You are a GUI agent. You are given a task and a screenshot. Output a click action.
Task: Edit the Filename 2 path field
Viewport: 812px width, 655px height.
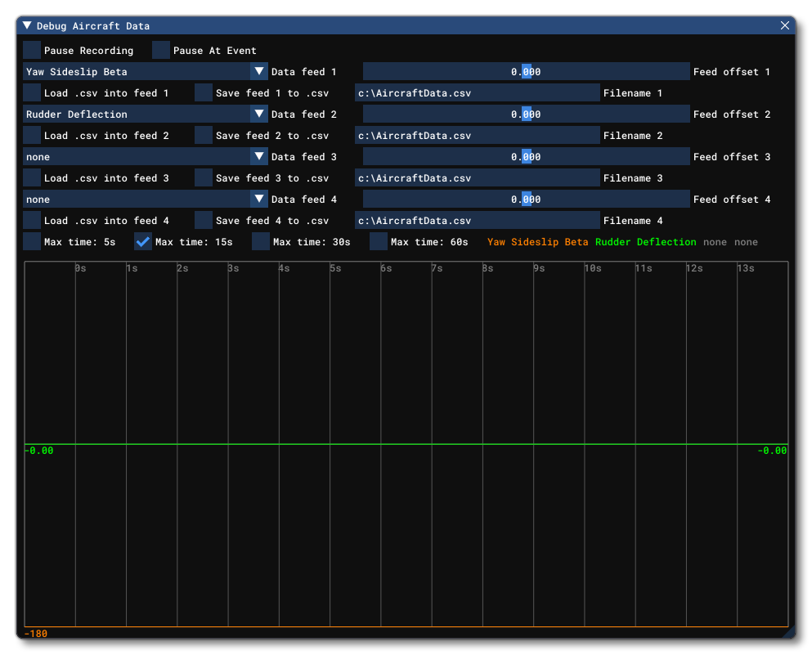476,135
